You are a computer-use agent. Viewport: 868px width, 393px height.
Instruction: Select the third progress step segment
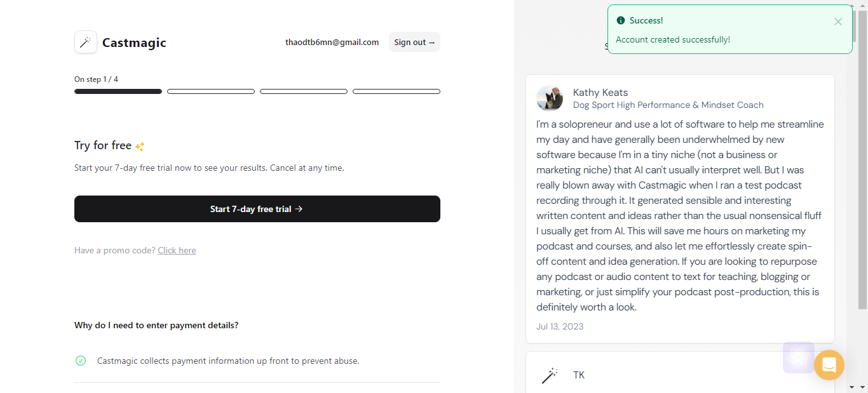304,91
